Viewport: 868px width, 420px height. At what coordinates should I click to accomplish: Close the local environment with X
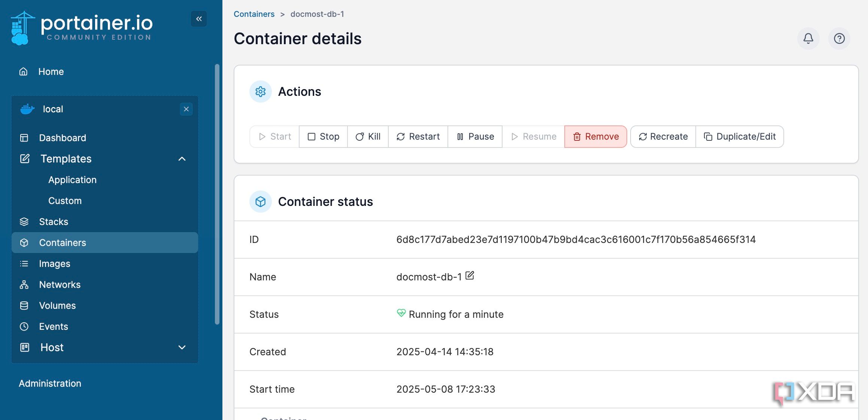[x=186, y=109]
